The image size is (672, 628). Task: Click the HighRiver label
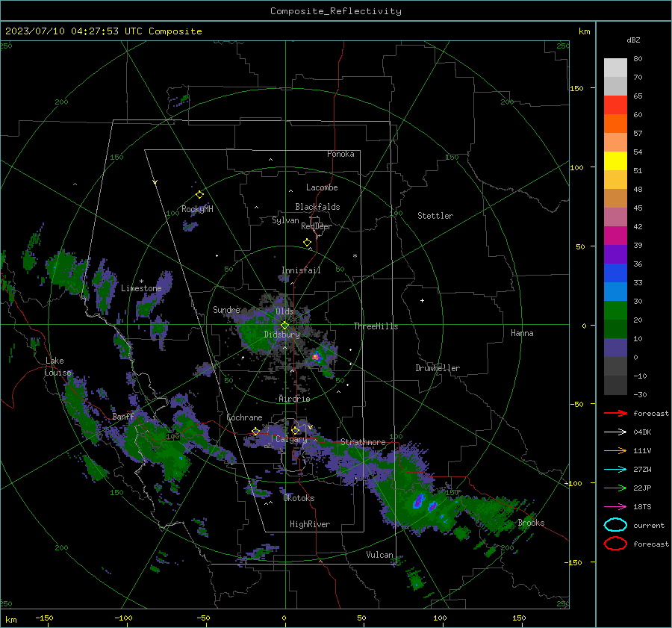(310, 524)
